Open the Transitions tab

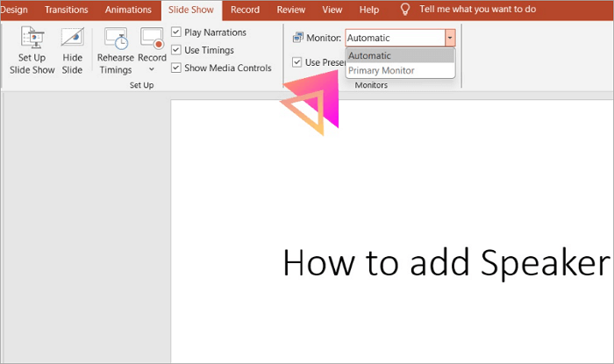[x=66, y=10]
